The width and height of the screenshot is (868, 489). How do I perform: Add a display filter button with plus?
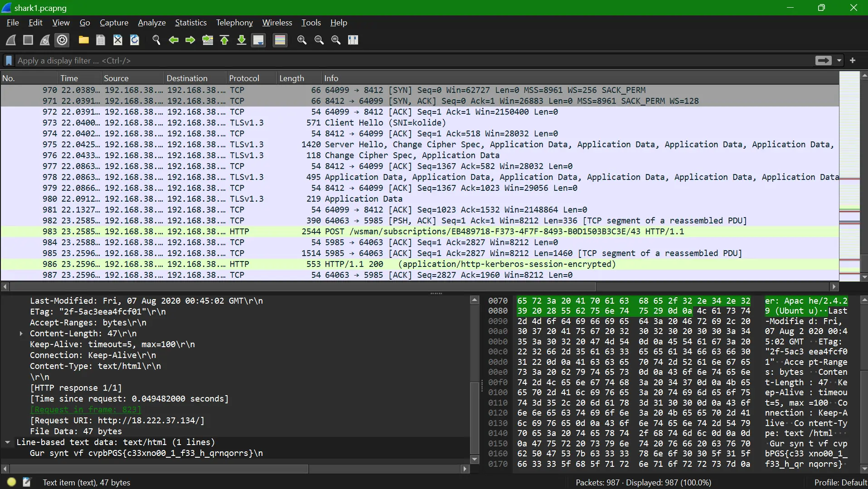pyautogui.click(x=853, y=60)
